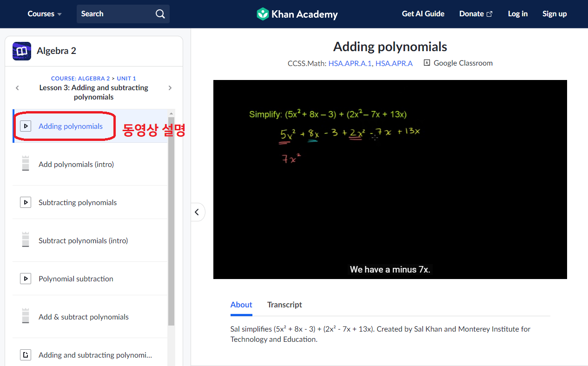Click the Google Classroom icon
Viewport: 588px width, 366px height.
point(427,63)
